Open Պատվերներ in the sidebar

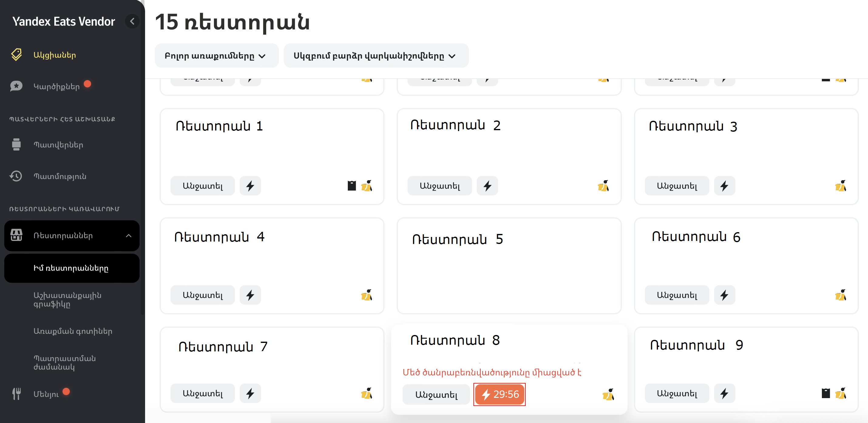(58, 145)
